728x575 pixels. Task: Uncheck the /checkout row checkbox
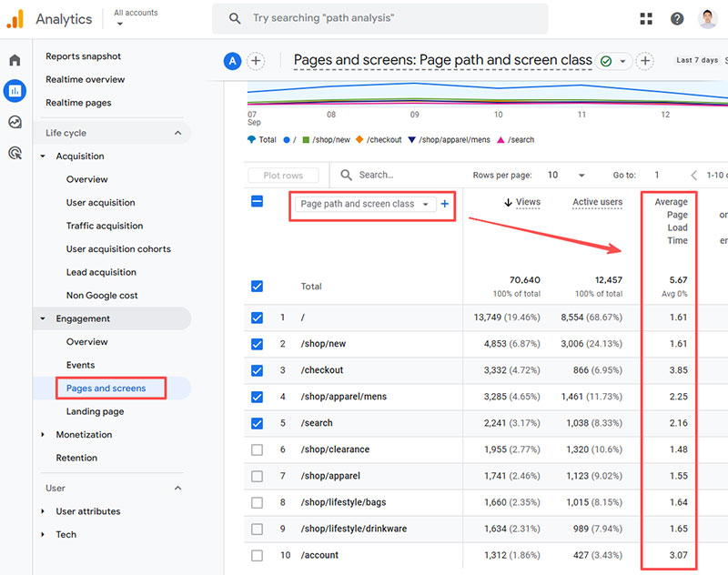[x=257, y=370]
